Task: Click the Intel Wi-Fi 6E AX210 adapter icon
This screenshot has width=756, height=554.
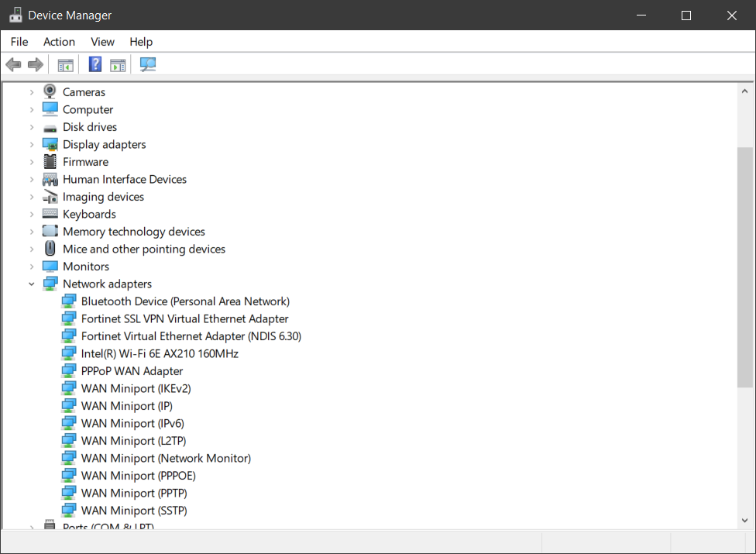Action: point(69,354)
